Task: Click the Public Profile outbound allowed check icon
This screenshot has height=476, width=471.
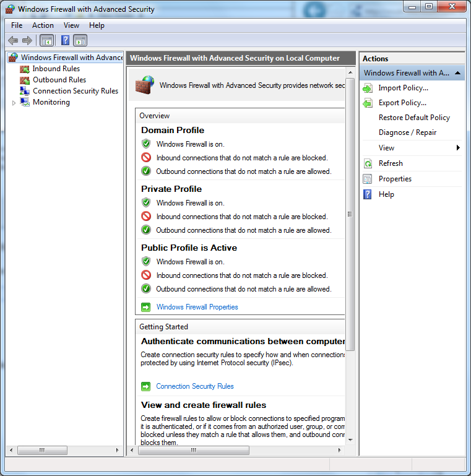Action: click(x=146, y=288)
